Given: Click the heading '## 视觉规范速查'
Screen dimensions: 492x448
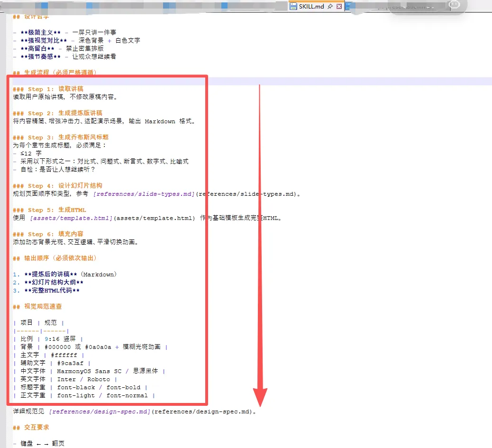Looking at the screenshot, I should click(x=37, y=307).
